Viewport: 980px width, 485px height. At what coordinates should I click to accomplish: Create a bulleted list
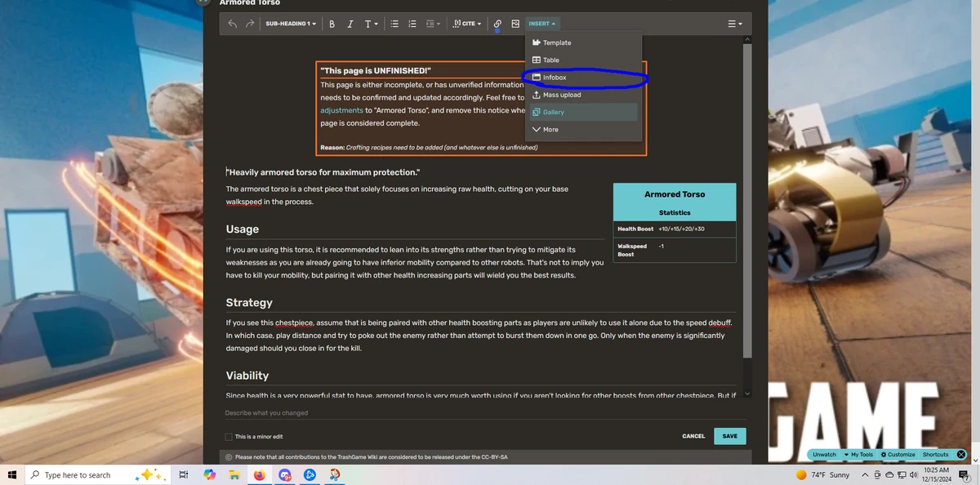coord(394,24)
